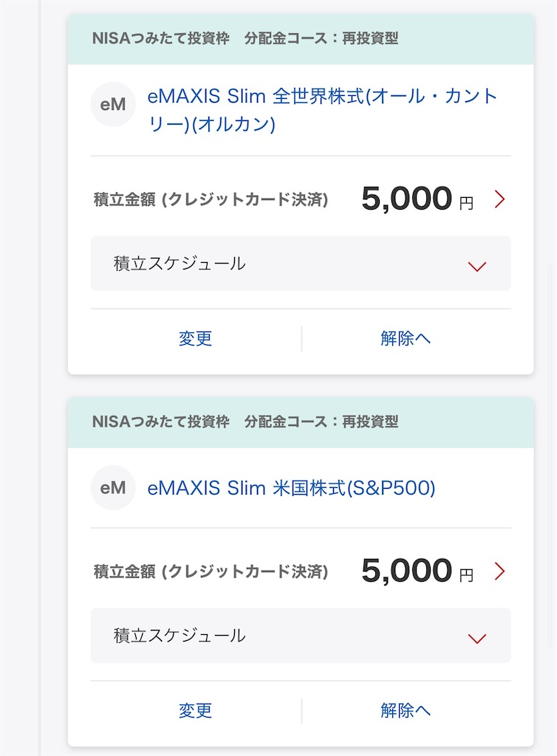Select 変更 under the オルカン fund
This screenshot has height=756, width=557.
(195, 338)
